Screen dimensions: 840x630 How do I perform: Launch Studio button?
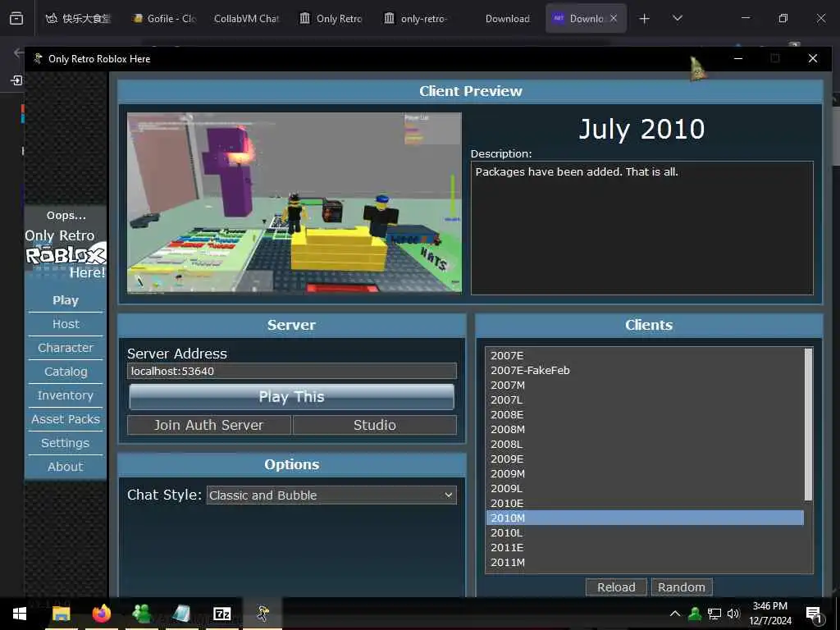coord(374,426)
